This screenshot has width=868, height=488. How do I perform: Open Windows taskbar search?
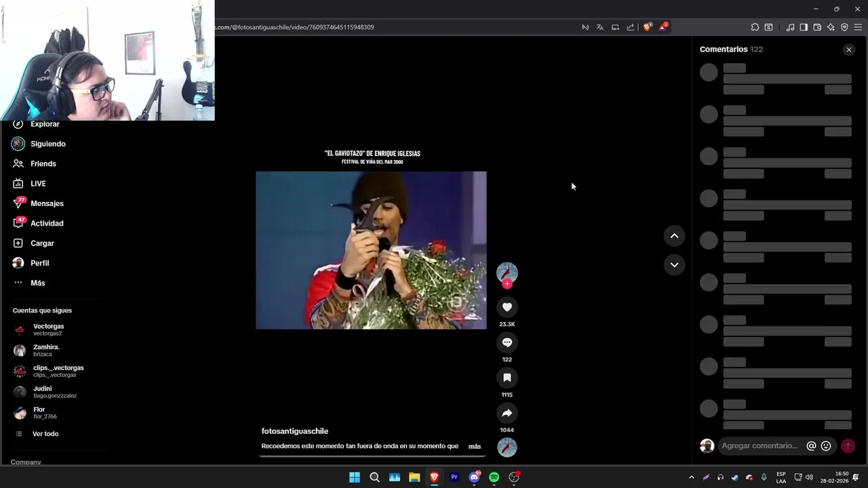click(374, 477)
